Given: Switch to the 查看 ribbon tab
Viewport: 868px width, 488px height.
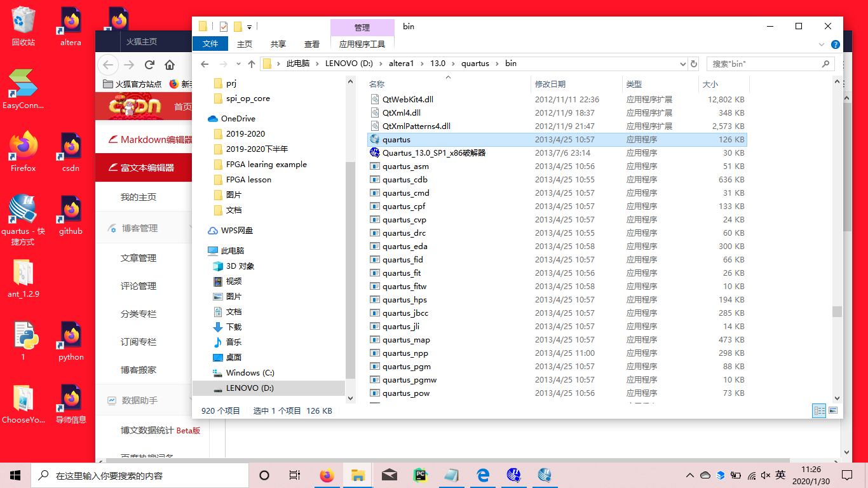Looking at the screenshot, I should [x=311, y=44].
